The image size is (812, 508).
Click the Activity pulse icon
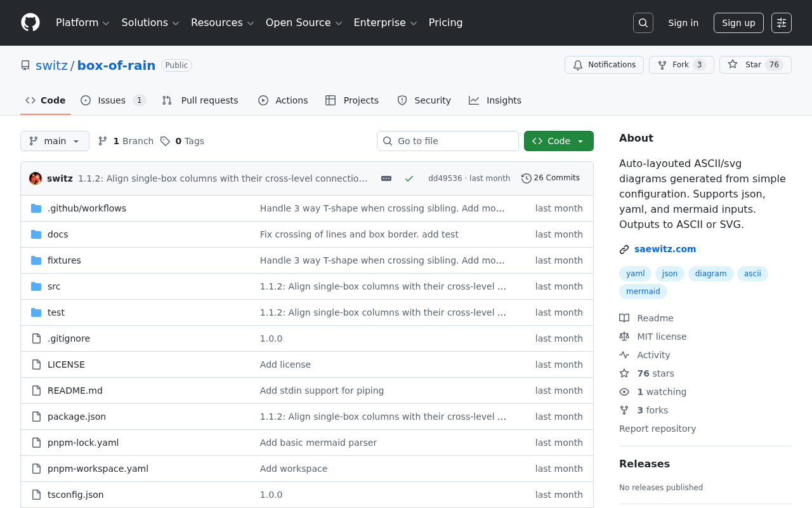[624, 355]
